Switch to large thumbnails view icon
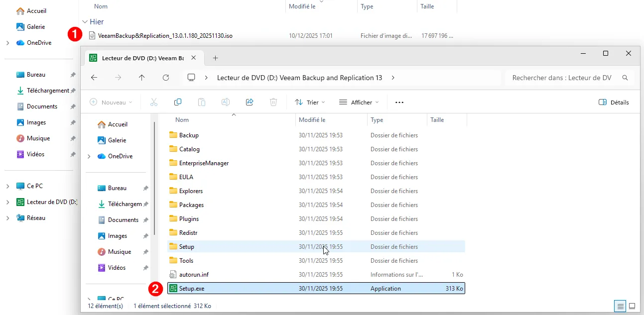Viewport: 644px width, 315px height. click(632, 306)
